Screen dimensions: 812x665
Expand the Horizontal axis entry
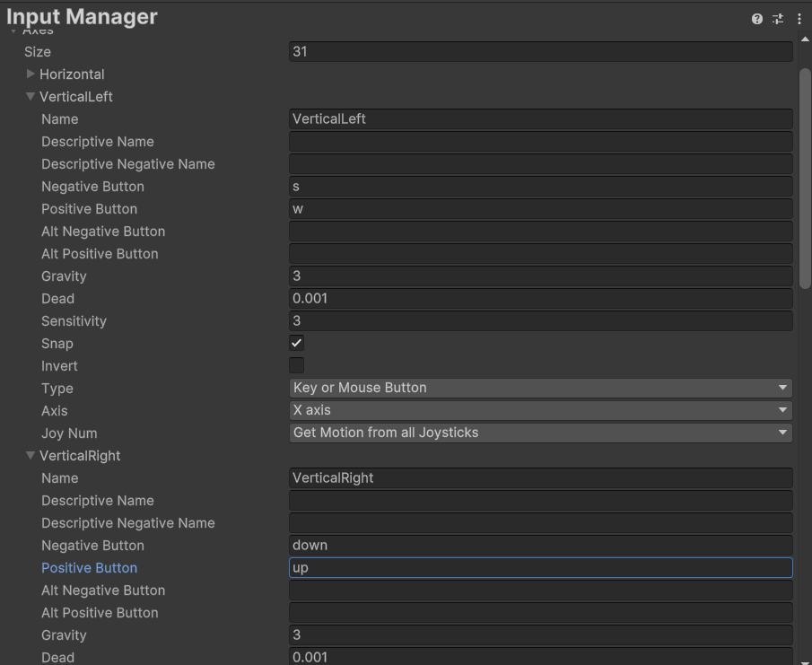point(31,74)
